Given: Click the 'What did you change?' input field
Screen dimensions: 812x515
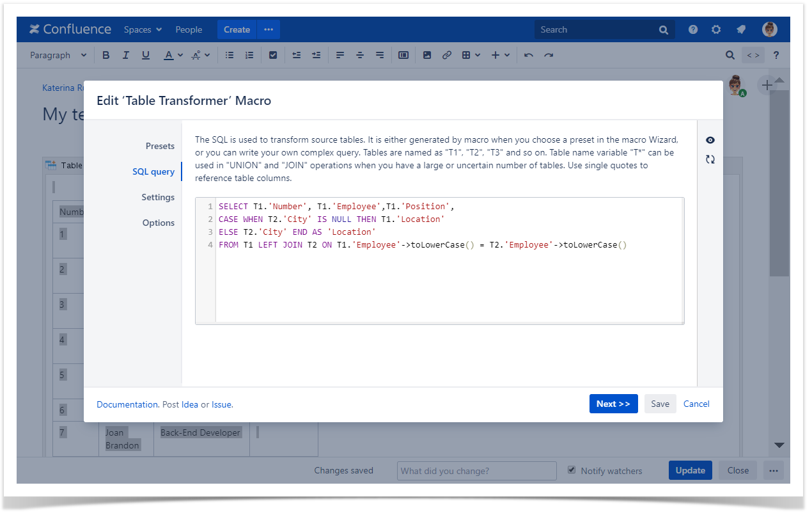Looking at the screenshot, I should [476, 471].
